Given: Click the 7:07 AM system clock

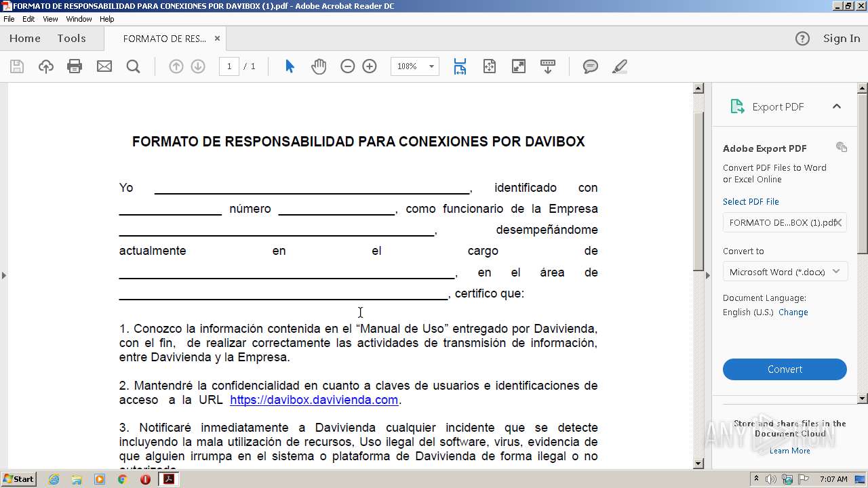Looking at the screenshot, I should pos(833,479).
